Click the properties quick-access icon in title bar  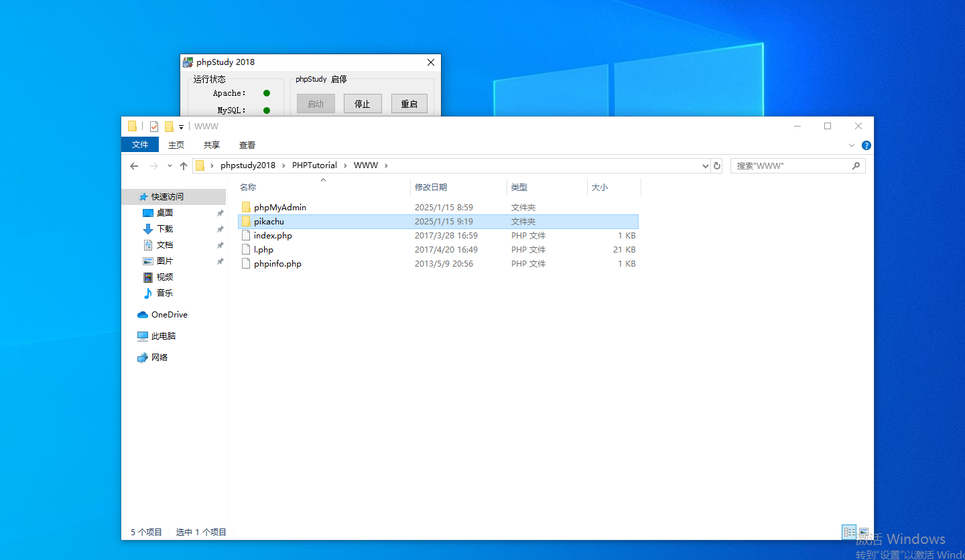(x=154, y=126)
